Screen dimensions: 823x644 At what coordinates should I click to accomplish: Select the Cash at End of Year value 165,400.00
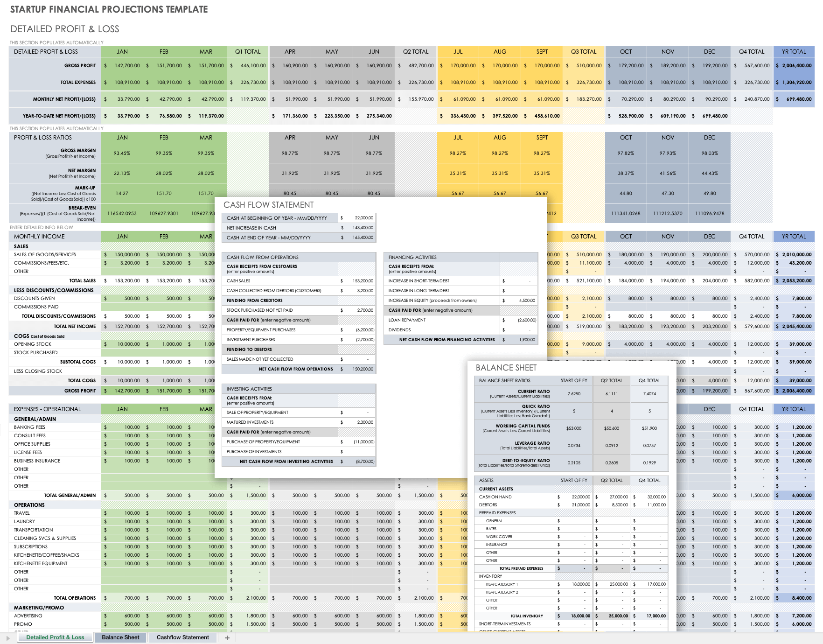coord(357,238)
